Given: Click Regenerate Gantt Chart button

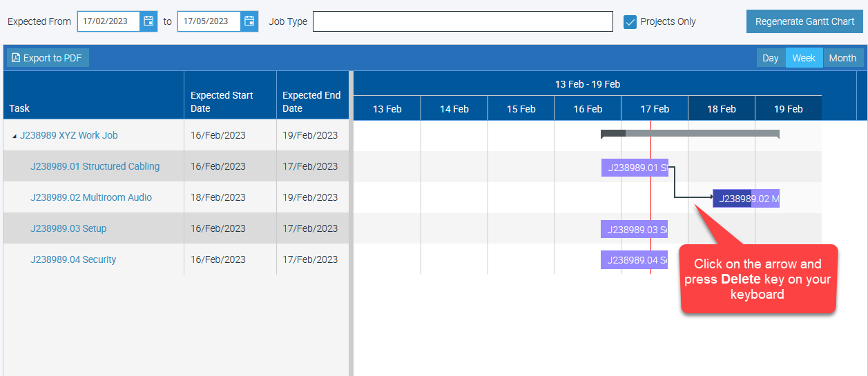Looking at the screenshot, I should (804, 21).
